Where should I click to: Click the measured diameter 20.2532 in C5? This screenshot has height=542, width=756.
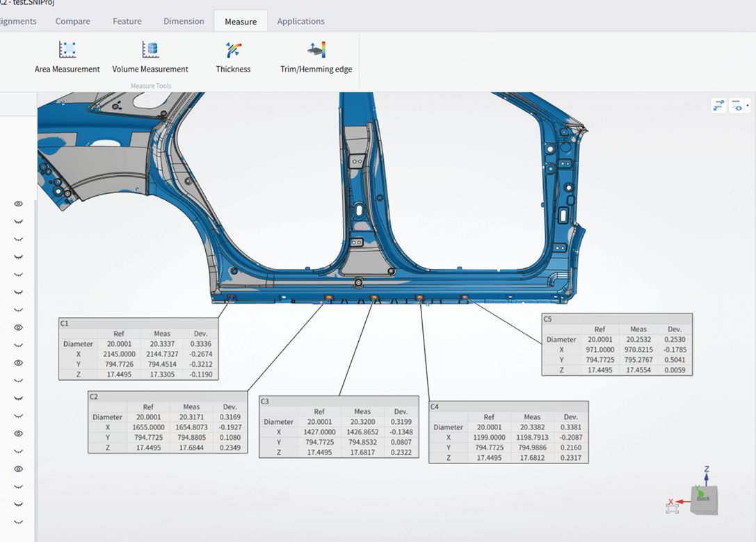coord(638,340)
